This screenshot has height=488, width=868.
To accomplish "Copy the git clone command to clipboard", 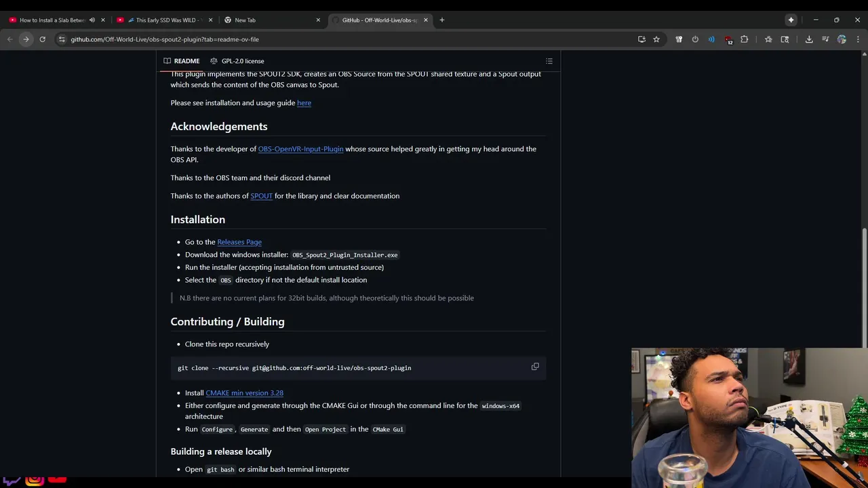I will (x=535, y=367).
